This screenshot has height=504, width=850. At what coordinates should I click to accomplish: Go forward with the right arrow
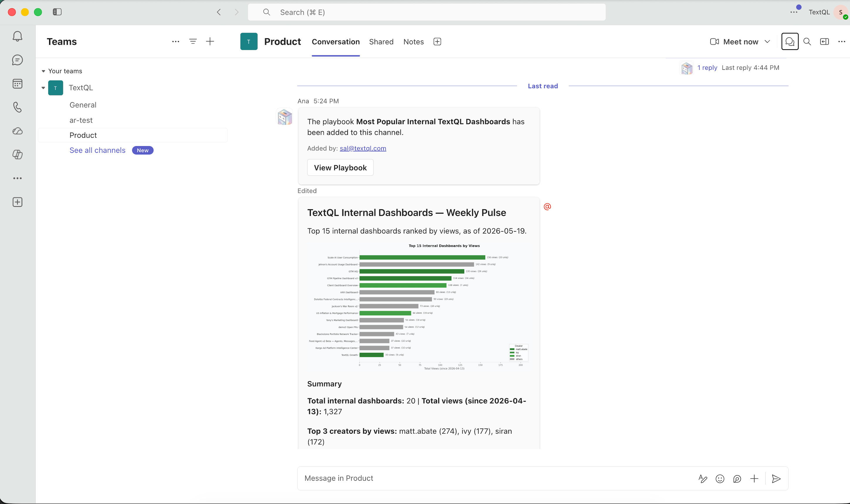236,12
